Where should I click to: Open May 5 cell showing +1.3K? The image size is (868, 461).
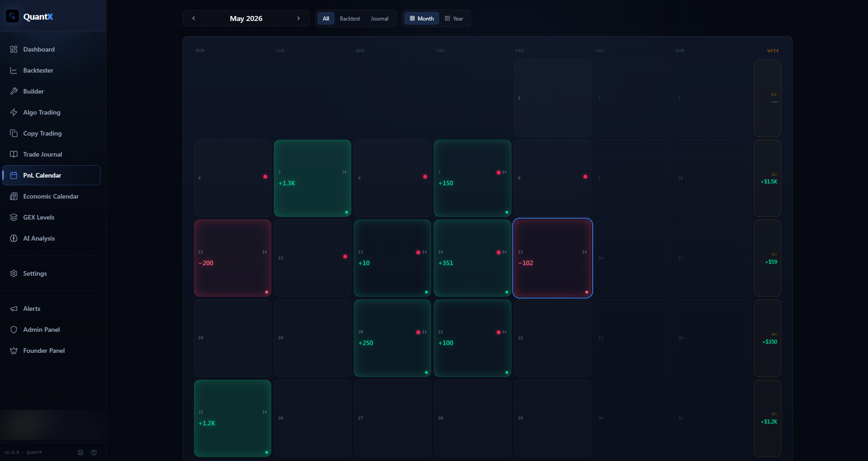tap(312, 178)
